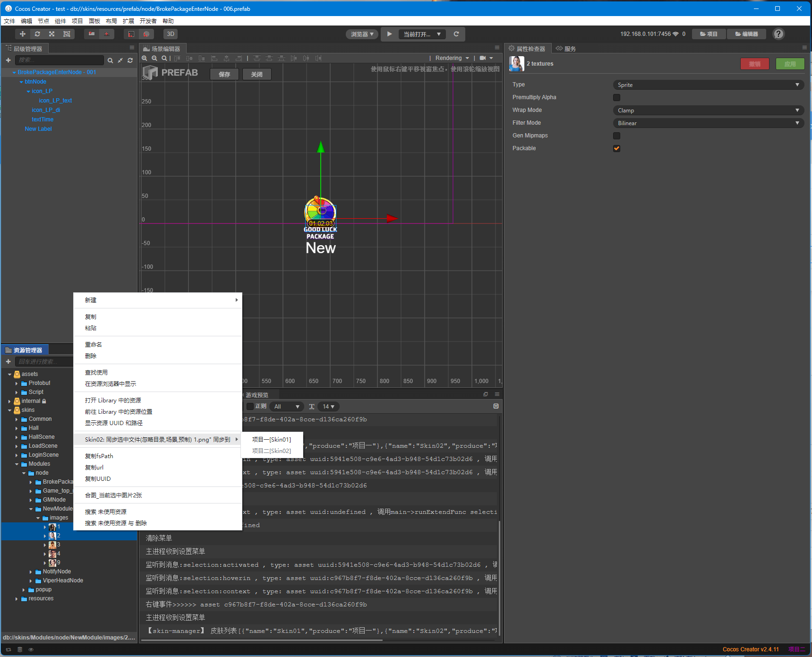Open the help question mark icon
This screenshot has height=657, width=812.
click(778, 34)
